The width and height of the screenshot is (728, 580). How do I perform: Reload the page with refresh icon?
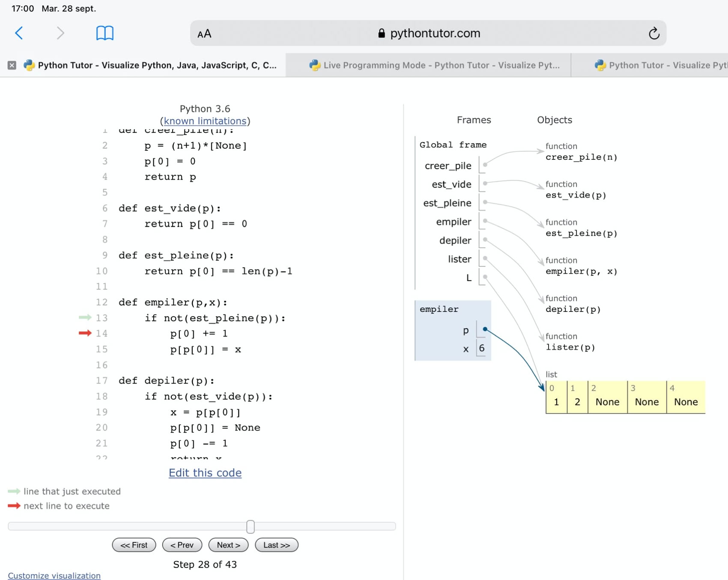point(653,33)
